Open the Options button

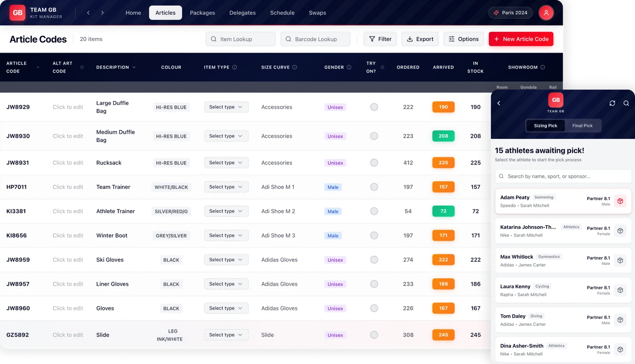coord(464,39)
